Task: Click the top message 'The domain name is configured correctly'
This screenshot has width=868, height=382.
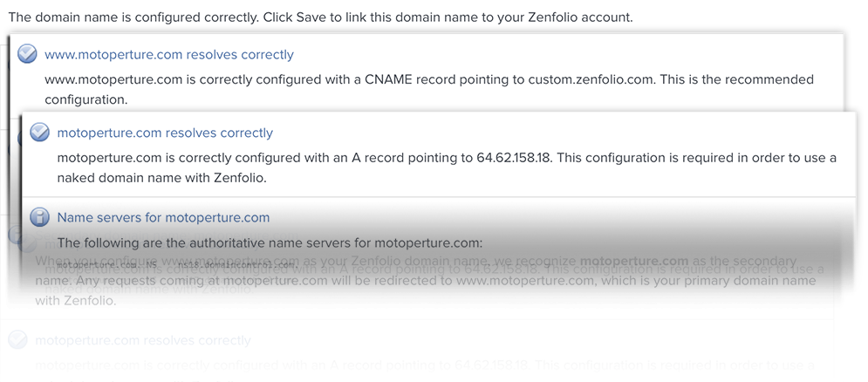Action: pos(133,17)
